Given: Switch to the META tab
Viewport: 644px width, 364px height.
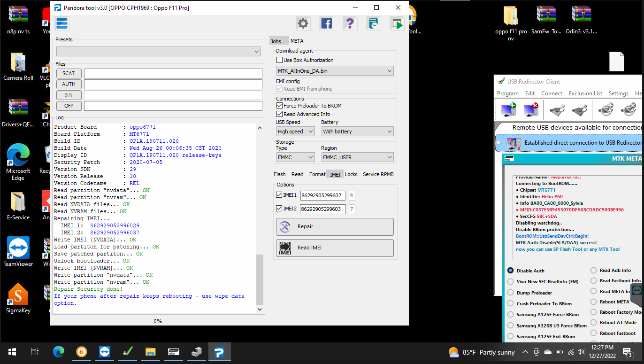Looking at the screenshot, I should [297, 41].
